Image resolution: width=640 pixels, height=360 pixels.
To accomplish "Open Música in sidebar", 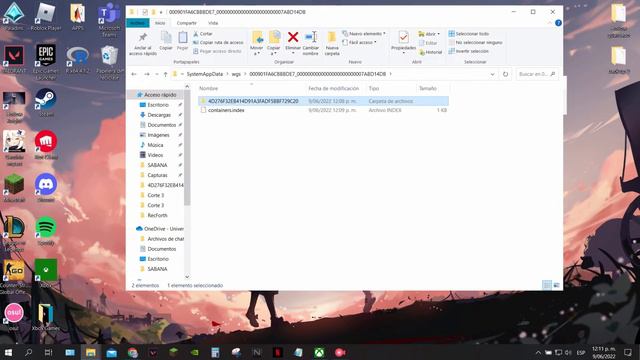I will [x=155, y=145].
